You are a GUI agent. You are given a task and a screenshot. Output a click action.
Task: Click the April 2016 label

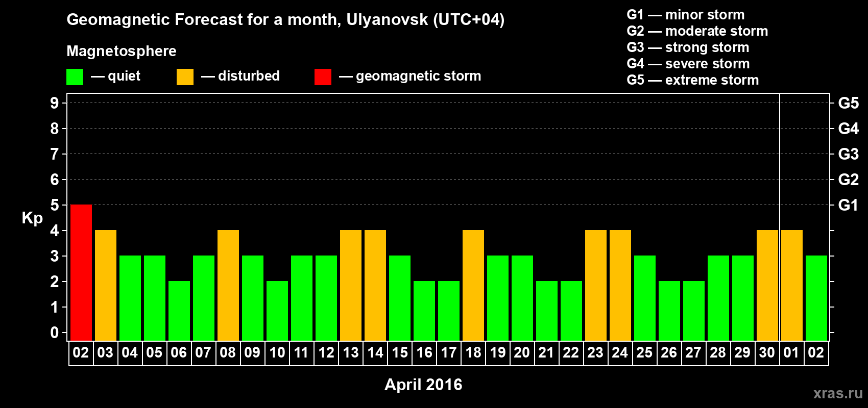pos(423,385)
